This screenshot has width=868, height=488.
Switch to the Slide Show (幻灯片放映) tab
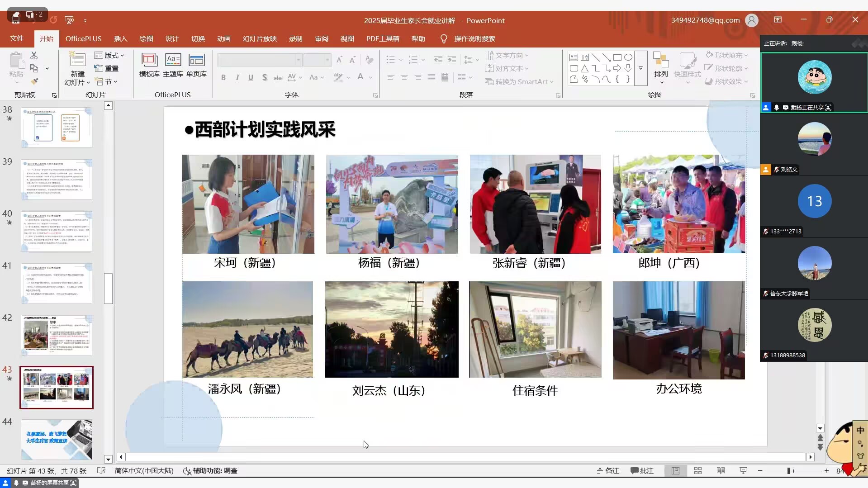coord(260,39)
